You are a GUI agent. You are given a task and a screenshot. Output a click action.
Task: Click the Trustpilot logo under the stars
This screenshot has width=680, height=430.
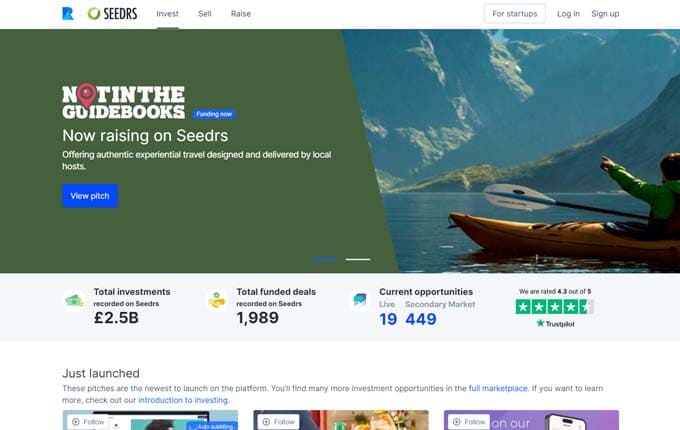(556, 323)
